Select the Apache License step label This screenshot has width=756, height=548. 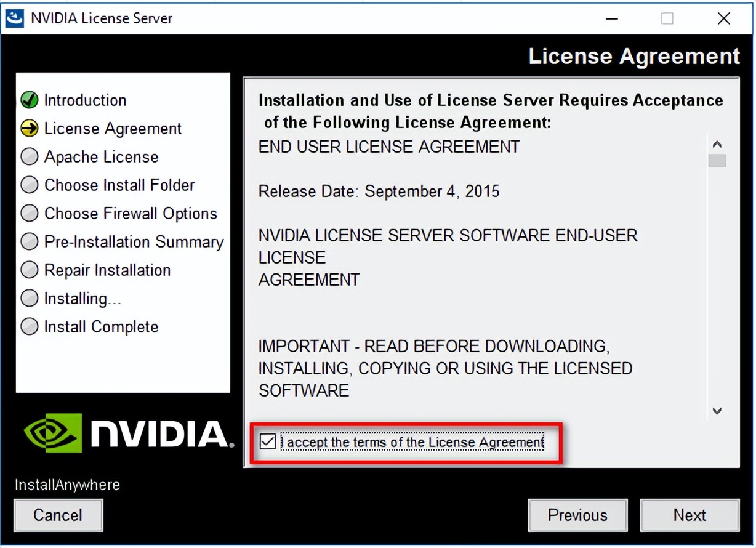(x=101, y=156)
